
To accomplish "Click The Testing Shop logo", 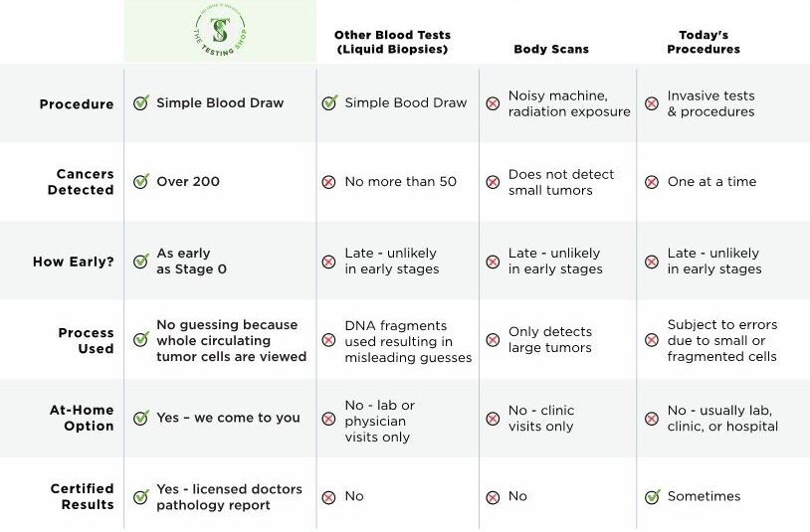I will pos(220,32).
